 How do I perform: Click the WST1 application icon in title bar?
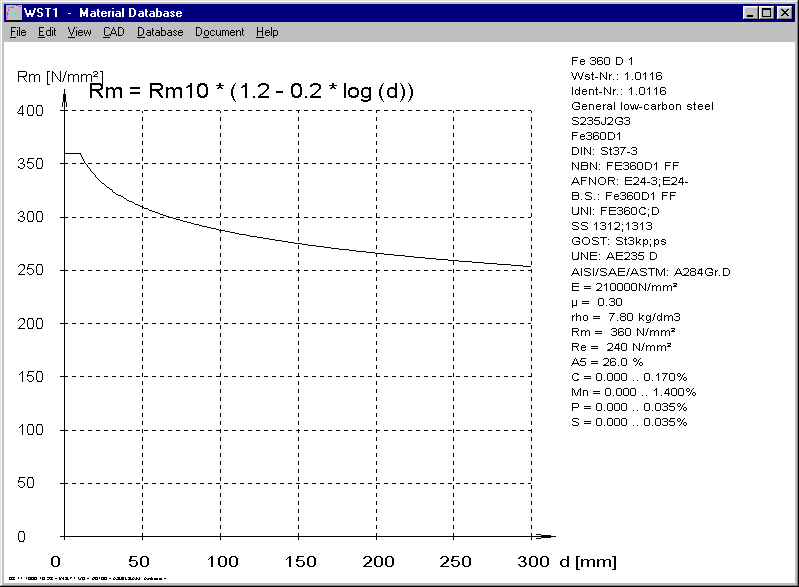(x=14, y=13)
